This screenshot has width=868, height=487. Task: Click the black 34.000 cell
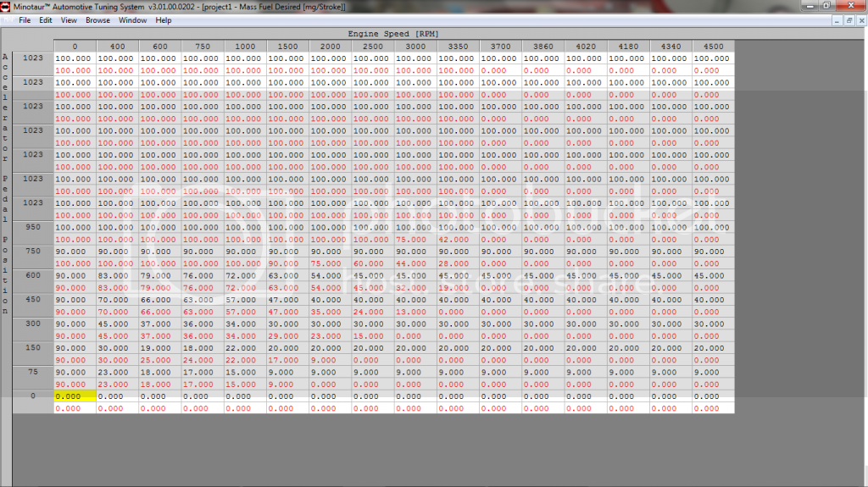[245, 324]
